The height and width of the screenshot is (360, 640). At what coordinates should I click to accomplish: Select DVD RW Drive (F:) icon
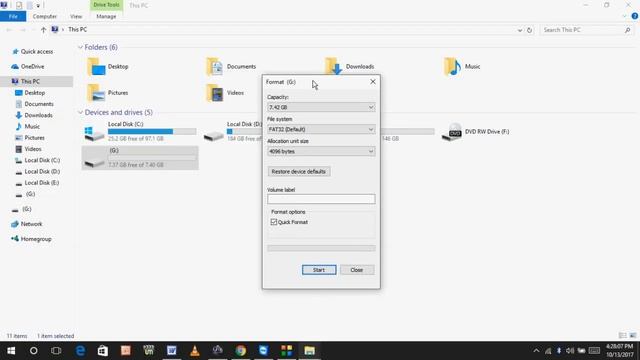(x=452, y=132)
